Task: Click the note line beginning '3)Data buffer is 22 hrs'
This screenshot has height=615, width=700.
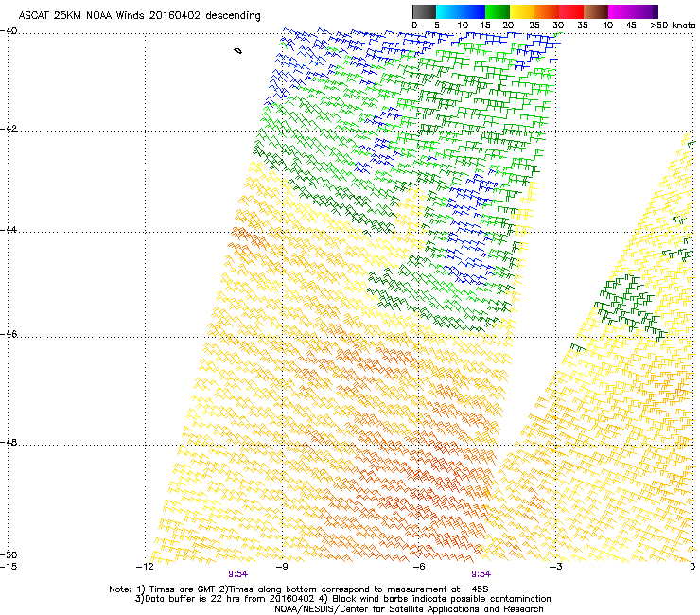Action: click(x=342, y=599)
